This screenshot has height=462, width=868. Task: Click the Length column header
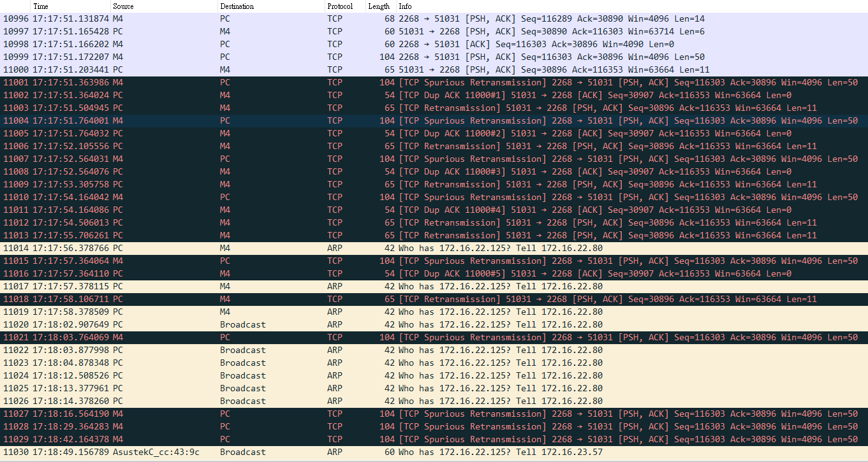click(381, 6)
